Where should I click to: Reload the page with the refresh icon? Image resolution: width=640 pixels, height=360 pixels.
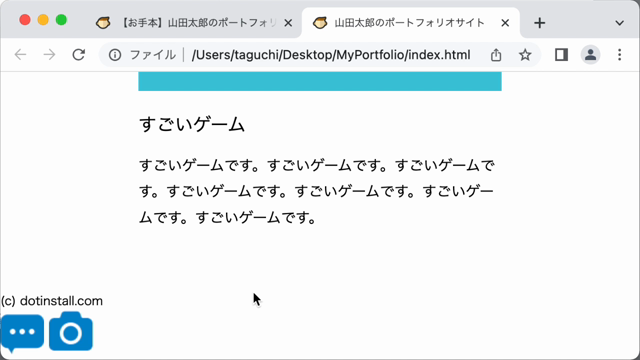pos(78,55)
